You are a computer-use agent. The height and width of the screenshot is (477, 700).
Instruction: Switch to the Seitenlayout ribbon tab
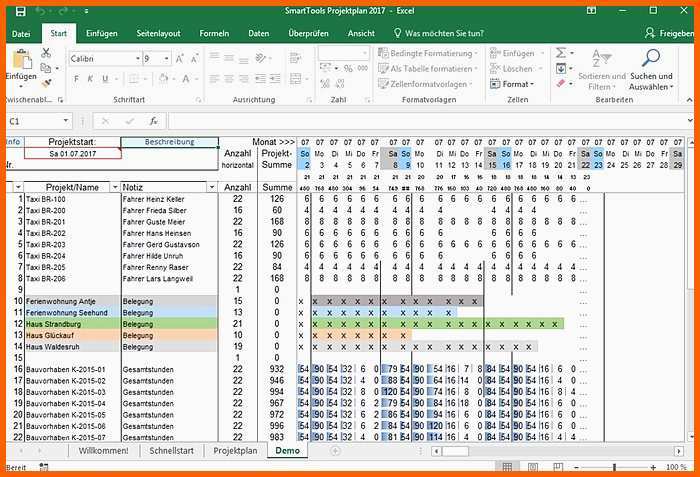158,33
